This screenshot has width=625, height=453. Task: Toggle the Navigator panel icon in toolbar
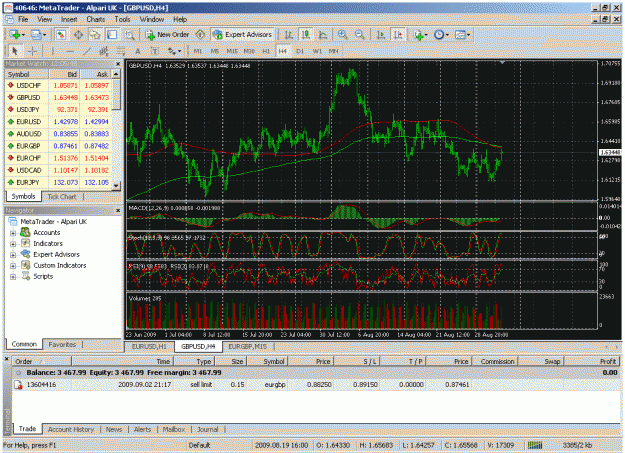pos(95,35)
